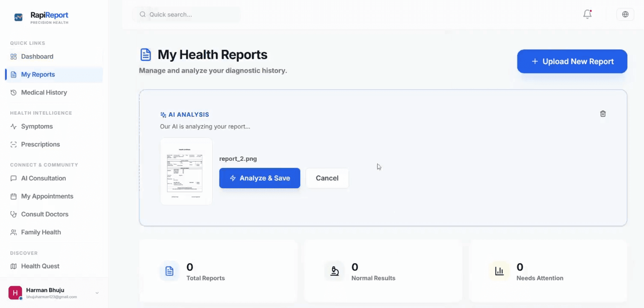Screen dimensions: 644x308
Task: Click the Medical History clock icon
Action: tap(13, 92)
